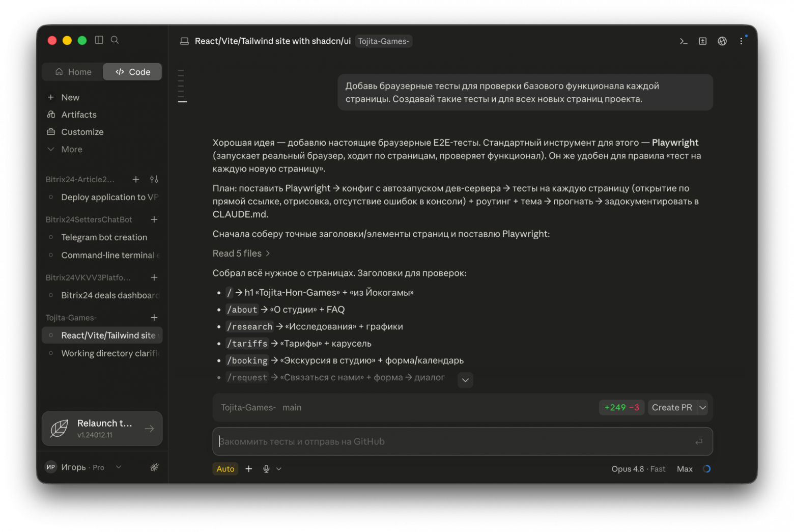Image resolution: width=794 pixels, height=532 pixels.
Task: Open the terminal icon in header
Action: pyautogui.click(x=684, y=41)
